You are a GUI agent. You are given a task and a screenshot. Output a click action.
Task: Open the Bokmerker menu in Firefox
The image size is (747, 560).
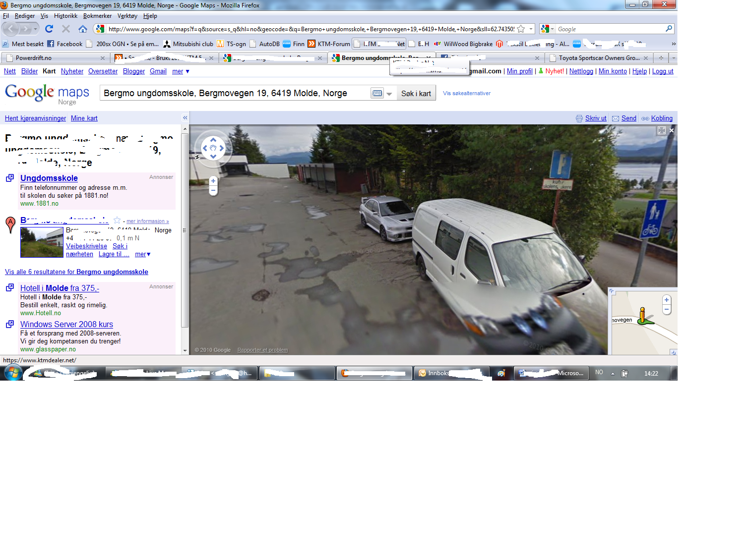click(x=97, y=15)
